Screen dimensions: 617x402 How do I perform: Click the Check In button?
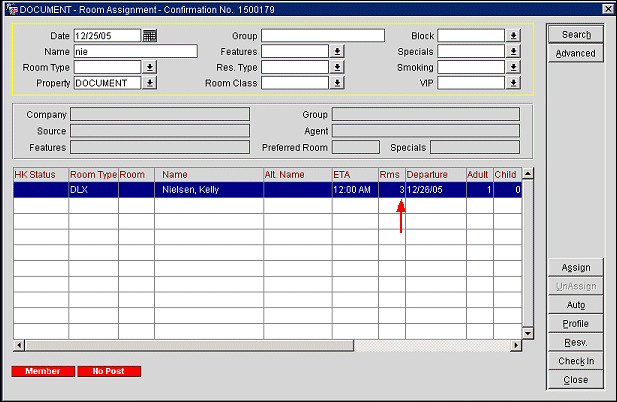[575, 361]
